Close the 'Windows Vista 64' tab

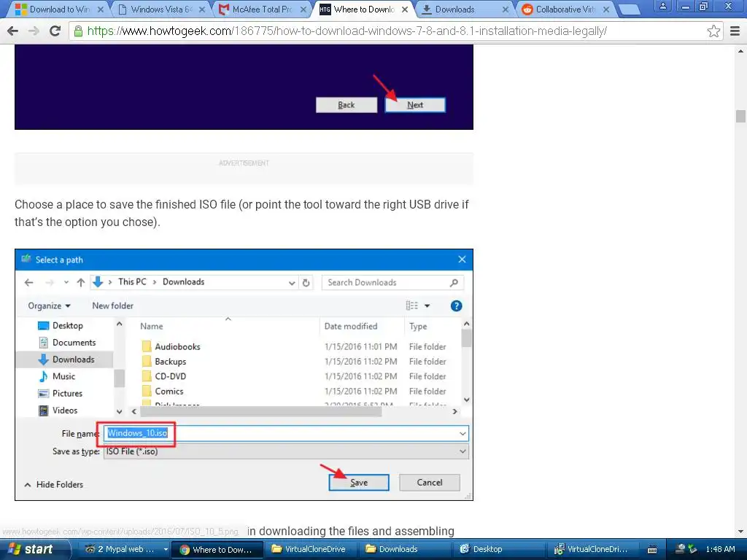coord(202,9)
